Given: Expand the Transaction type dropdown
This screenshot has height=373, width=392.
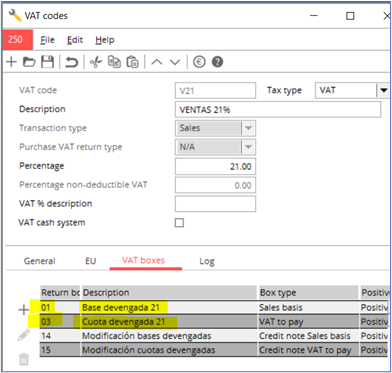Looking at the screenshot, I should tap(248, 128).
